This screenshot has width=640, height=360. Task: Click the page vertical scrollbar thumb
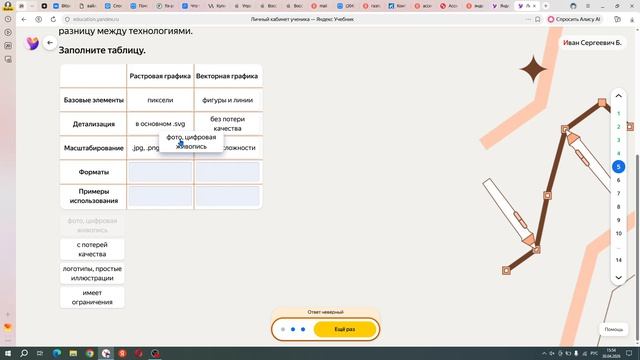click(x=637, y=248)
